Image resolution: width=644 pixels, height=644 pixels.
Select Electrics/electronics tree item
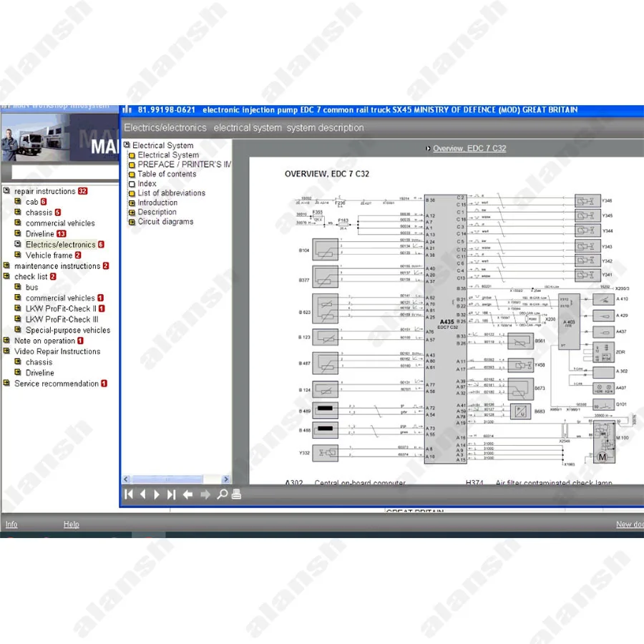[60, 245]
